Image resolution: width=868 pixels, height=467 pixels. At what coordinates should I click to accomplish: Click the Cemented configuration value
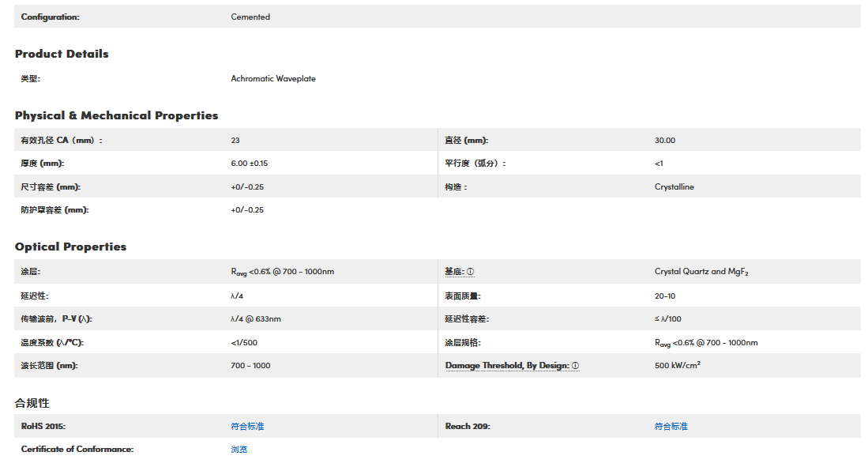click(250, 17)
